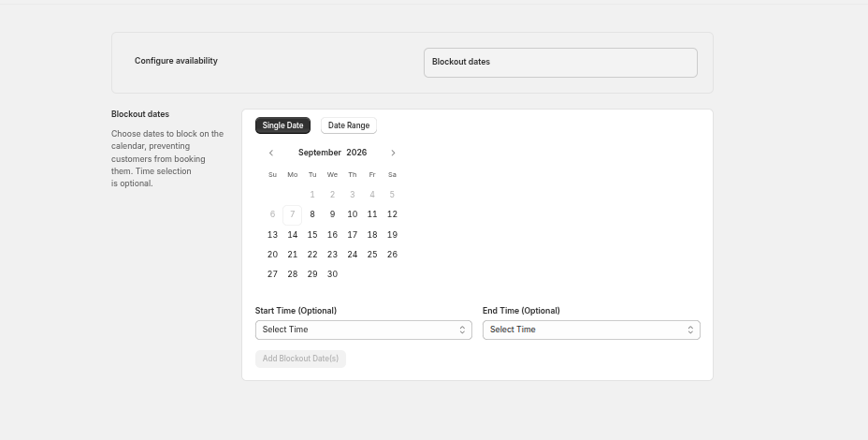The height and width of the screenshot is (440, 868).
Task: Click grayed-out September 3
Action: [352, 195]
